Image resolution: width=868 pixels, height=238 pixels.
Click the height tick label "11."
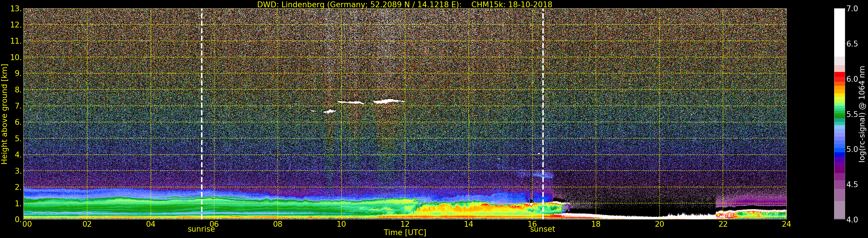pyautogui.click(x=16, y=41)
